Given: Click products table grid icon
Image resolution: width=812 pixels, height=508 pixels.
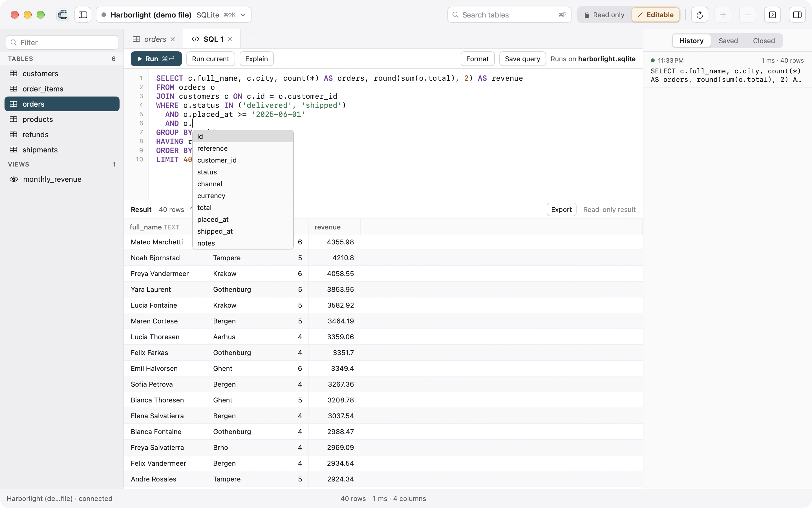Looking at the screenshot, I should click(x=14, y=119).
